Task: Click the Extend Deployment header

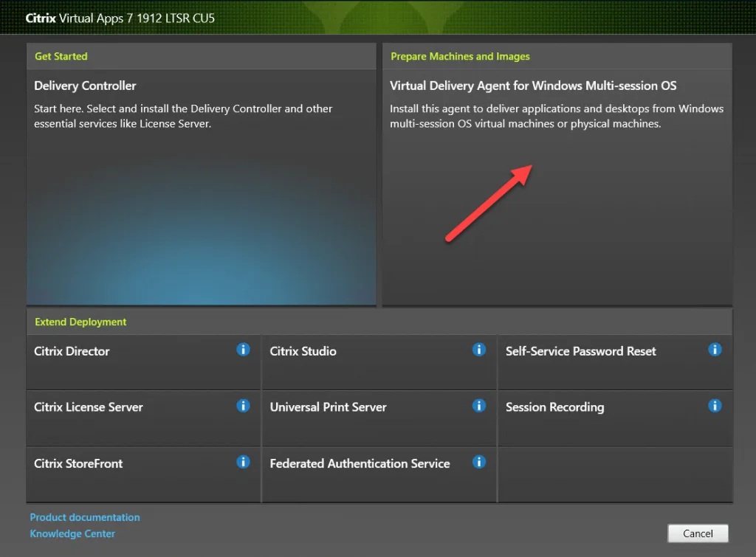Action: [80, 322]
